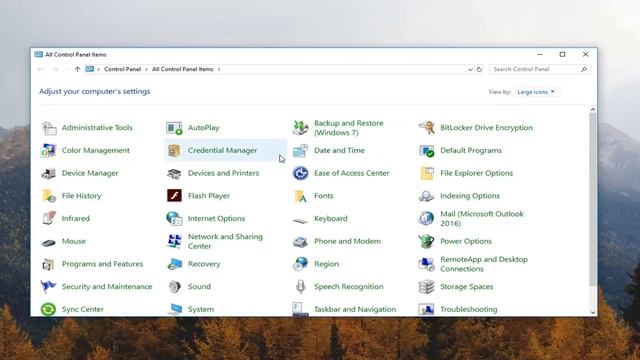Click the Storage Spaces label
640x360 pixels.
[x=467, y=287]
